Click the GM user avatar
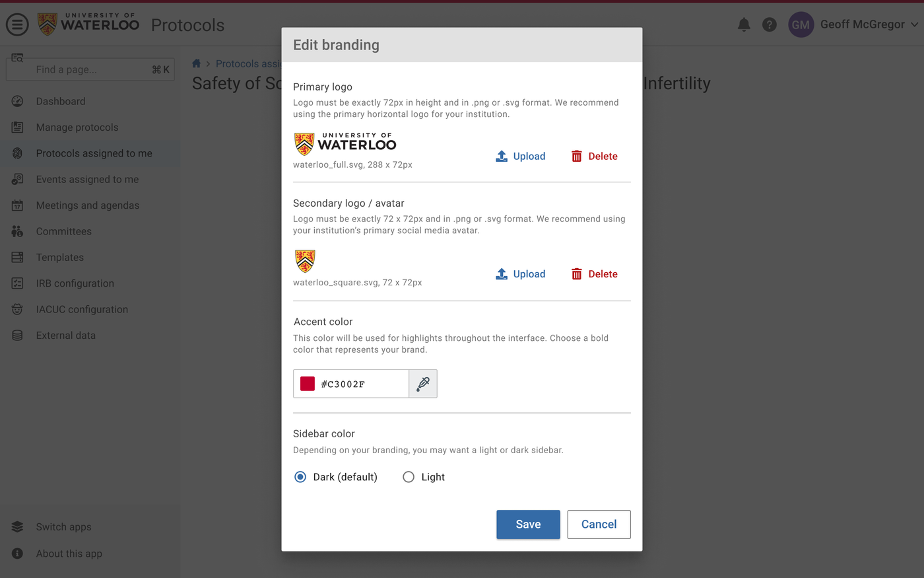This screenshot has width=924, height=578. 801,24
